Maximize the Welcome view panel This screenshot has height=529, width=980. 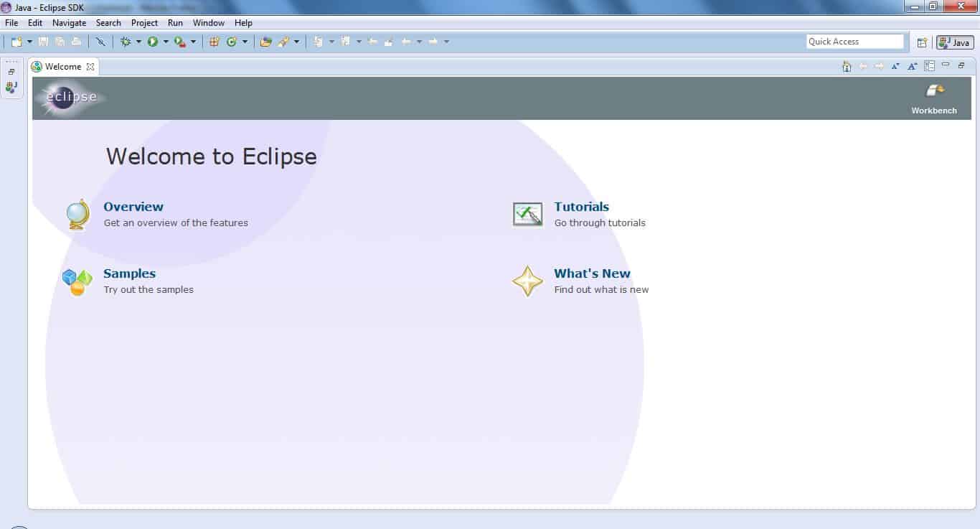click(961, 65)
